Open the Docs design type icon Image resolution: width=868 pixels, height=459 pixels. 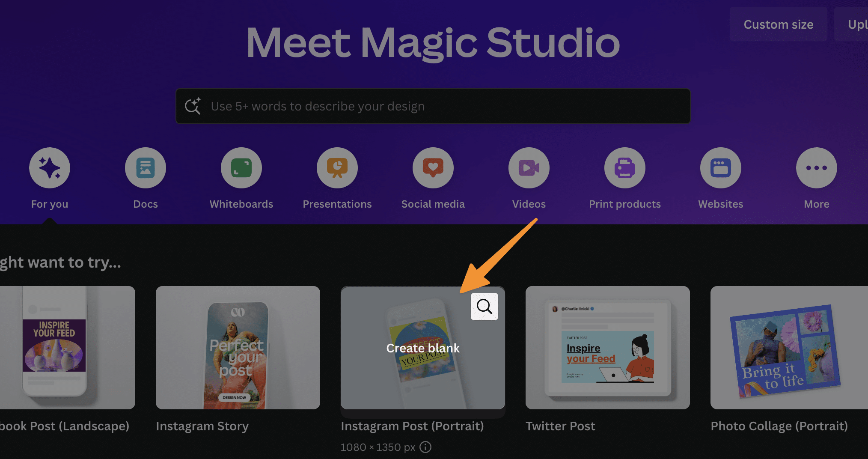pyautogui.click(x=145, y=167)
